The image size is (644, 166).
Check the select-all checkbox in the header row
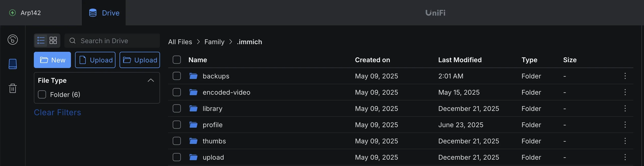(177, 59)
